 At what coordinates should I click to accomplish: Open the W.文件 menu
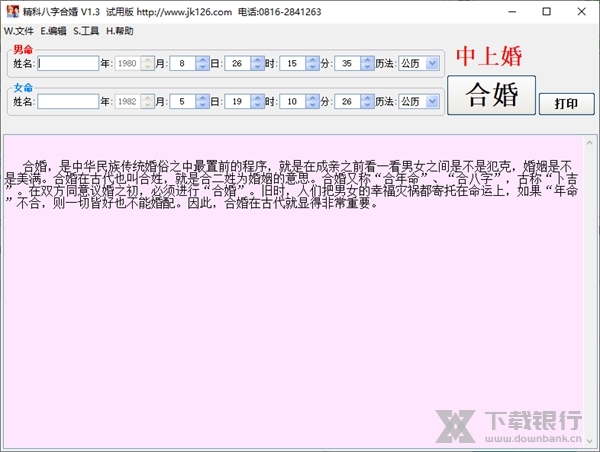(19, 31)
